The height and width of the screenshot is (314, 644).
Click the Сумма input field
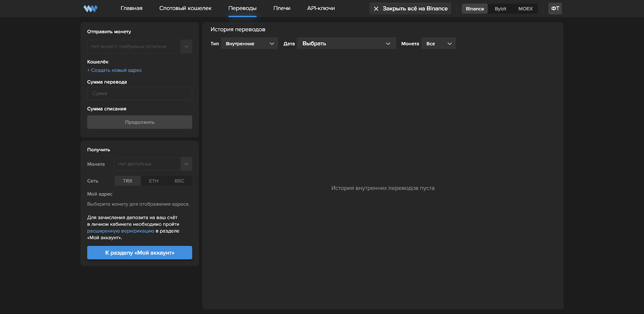(x=140, y=93)
